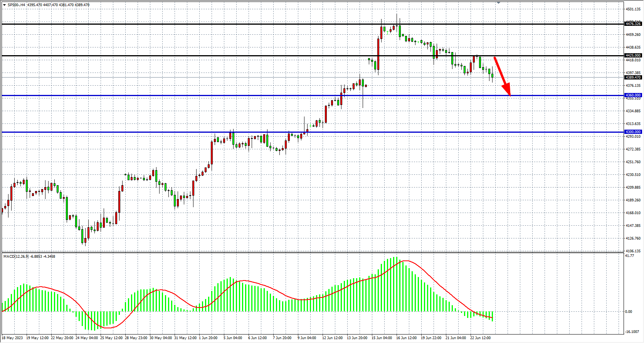This screenshot has height=343, width=644.
Task: Click the MACD(12,26,9) indicator label
Action: tap(16, 257)
